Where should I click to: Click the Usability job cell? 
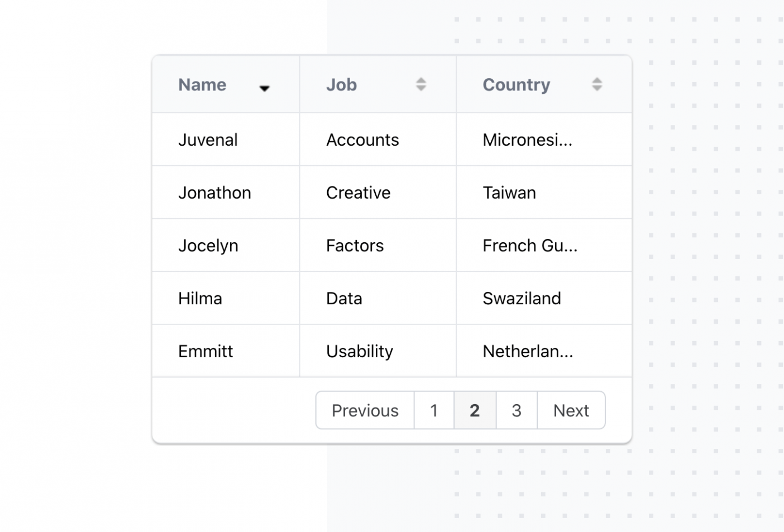tap(360, 351)
